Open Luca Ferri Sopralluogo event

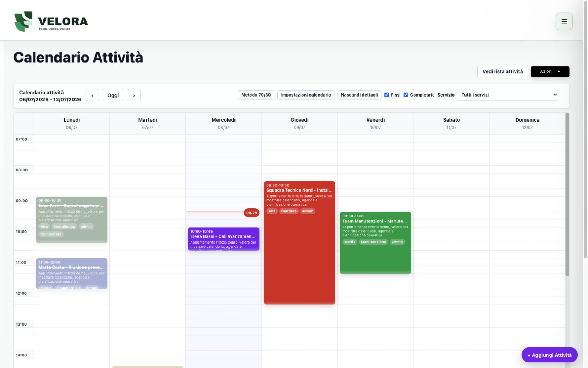click(x=72, y=220)
